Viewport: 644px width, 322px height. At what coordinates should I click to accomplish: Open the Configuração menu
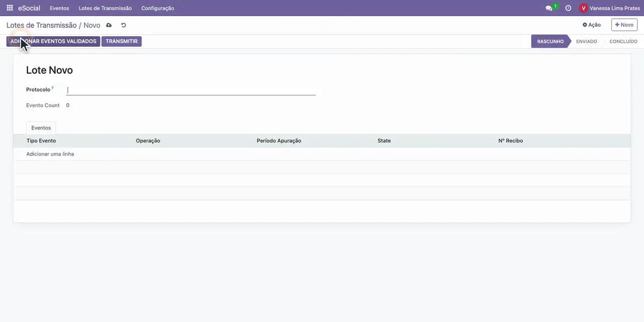pyautogui.click(x=157, y=8)
